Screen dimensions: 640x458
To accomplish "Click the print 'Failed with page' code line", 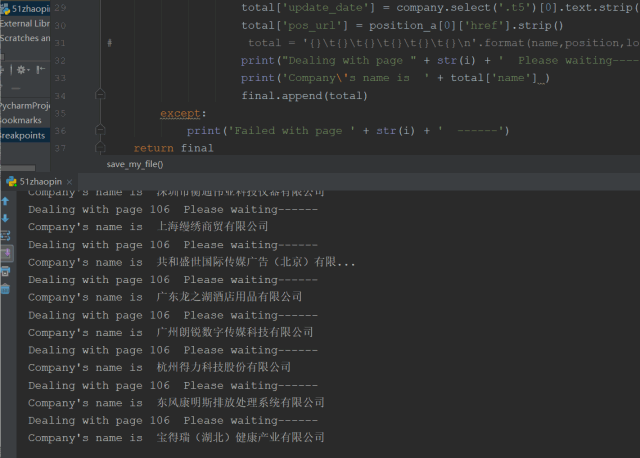I will point(348,131).
